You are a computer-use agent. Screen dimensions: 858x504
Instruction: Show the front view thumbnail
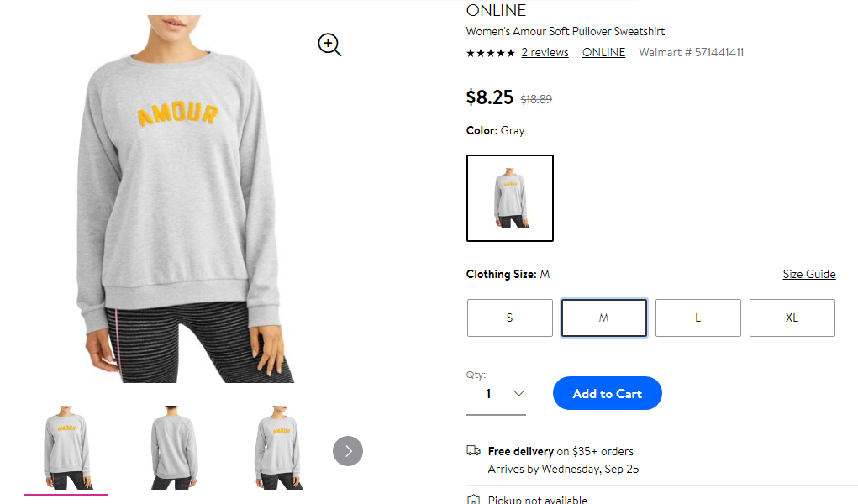pos(66,448)
